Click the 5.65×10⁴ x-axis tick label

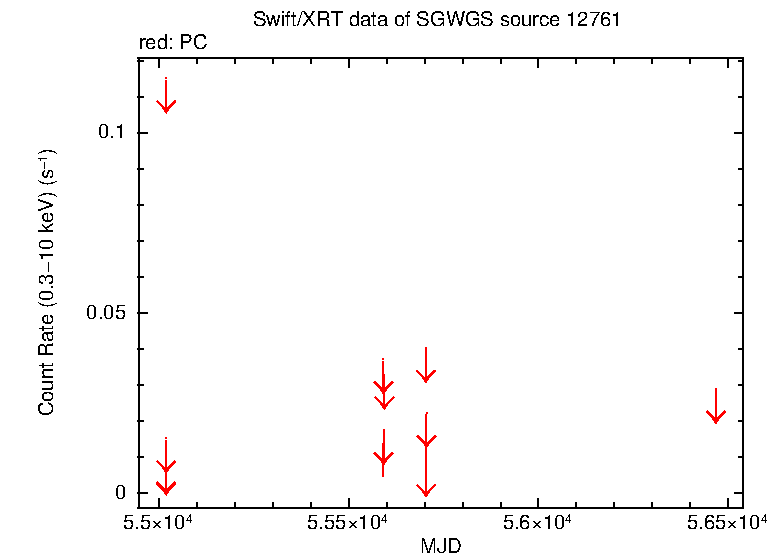coord(727,522)
